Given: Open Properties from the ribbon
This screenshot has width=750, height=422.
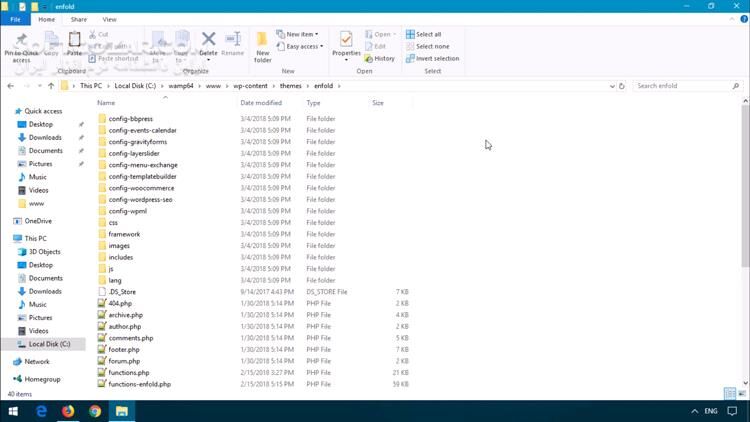Looking at the screenshot, I should pyautogui.click(x=346, y=44).
